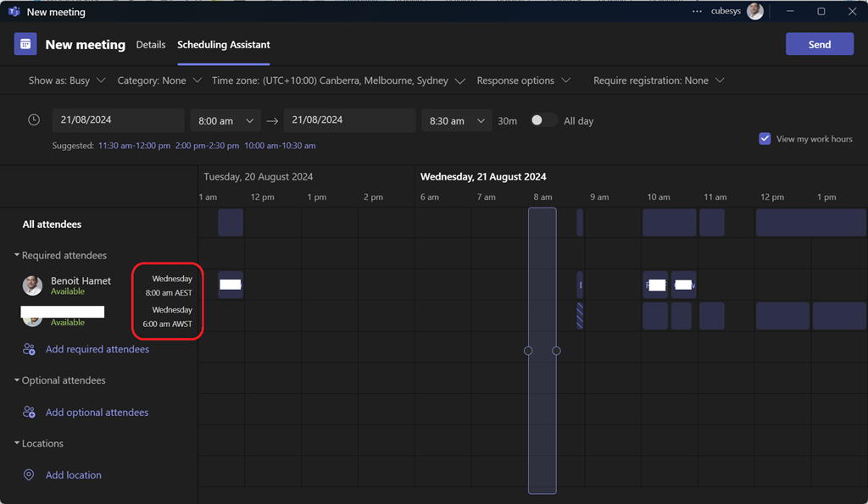
Task: Click the start date field 21/08/2024
Action: click(118, 120)
